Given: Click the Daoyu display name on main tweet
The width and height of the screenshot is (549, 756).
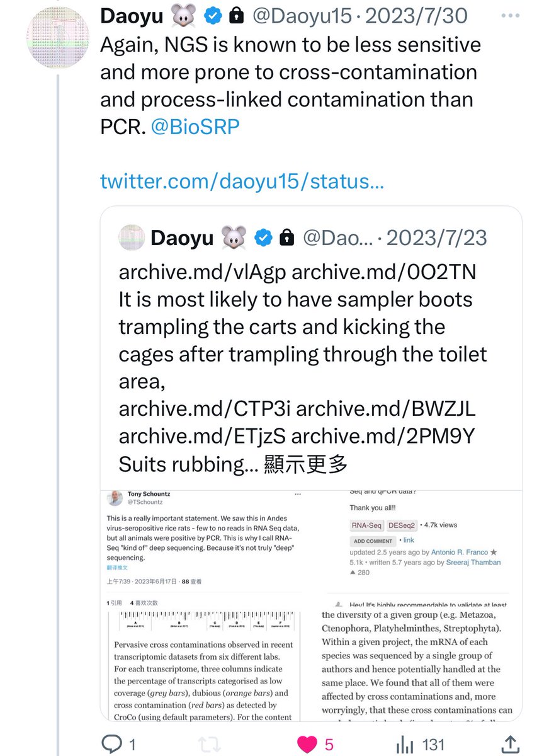Looking at the screenshot, I should point(132,18).
